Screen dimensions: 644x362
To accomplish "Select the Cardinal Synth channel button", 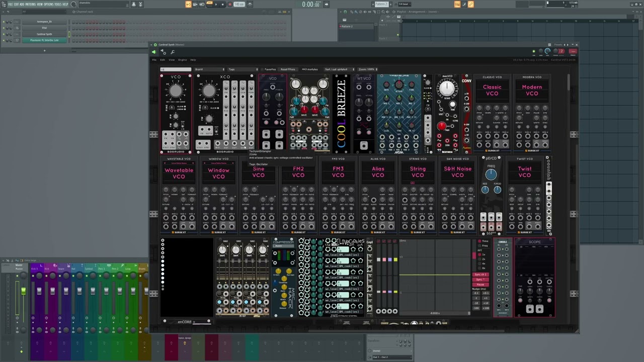I will 44,34.
